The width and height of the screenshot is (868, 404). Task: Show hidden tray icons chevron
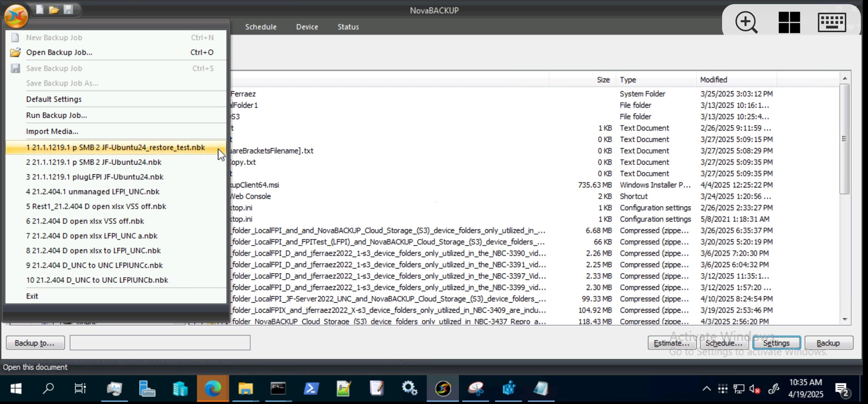point(706,389)
